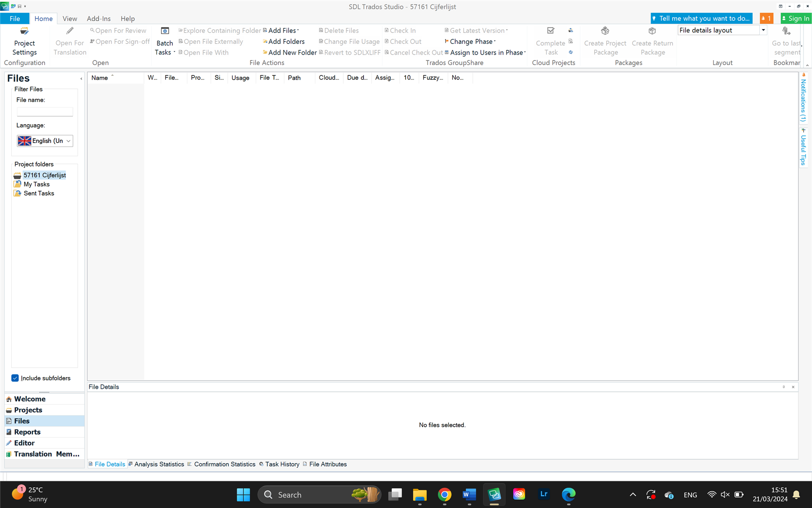The height and width of the screenshot is (508, 812).
Task: Open Microsoft Edge from the taskbar
Action: [x=568, y=494]
